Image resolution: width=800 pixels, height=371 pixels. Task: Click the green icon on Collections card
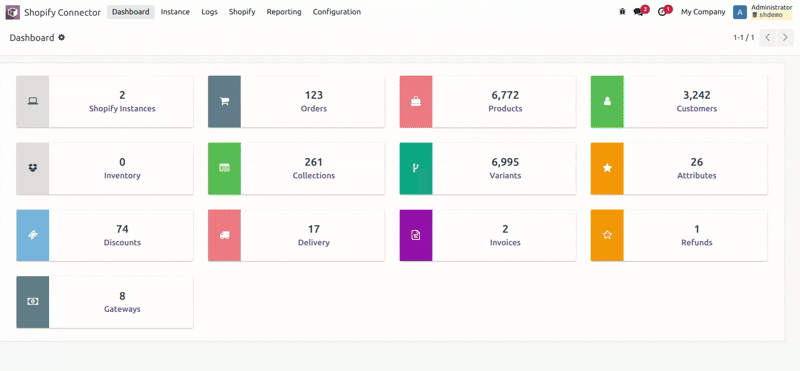point(224,168)
